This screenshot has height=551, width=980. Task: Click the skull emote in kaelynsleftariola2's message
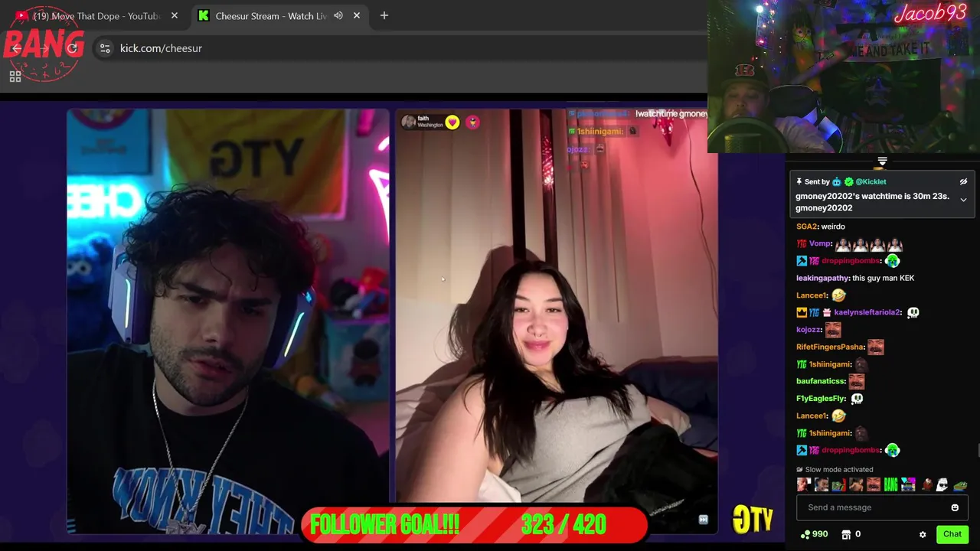click(x=913, y=312)
